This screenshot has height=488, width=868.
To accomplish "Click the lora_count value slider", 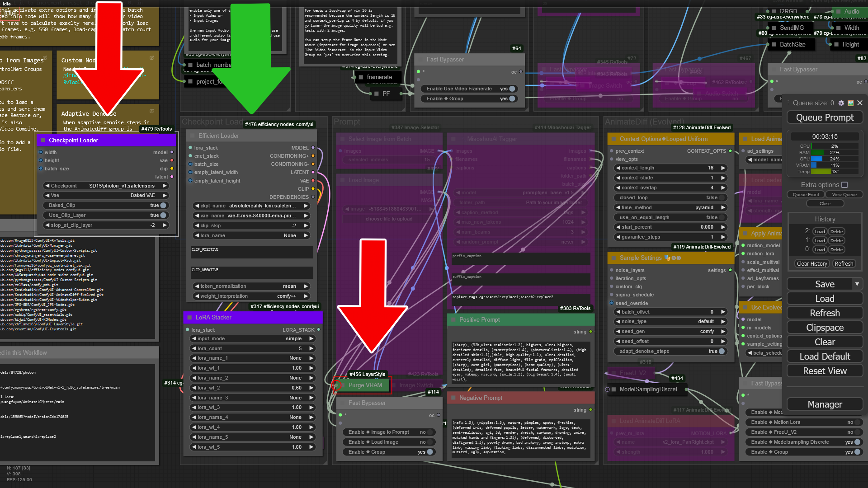I will point(253,348).
